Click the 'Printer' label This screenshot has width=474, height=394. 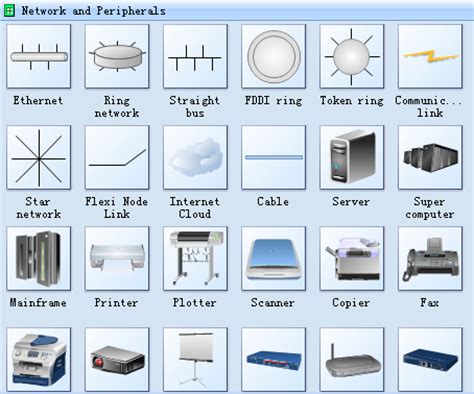[x=116, y=303]
